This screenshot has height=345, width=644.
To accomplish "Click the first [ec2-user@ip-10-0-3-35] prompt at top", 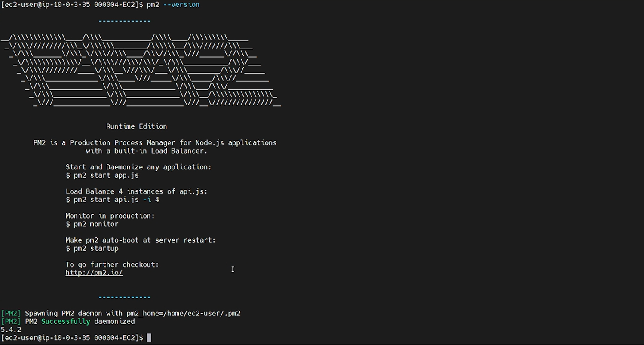I will 72,5.
